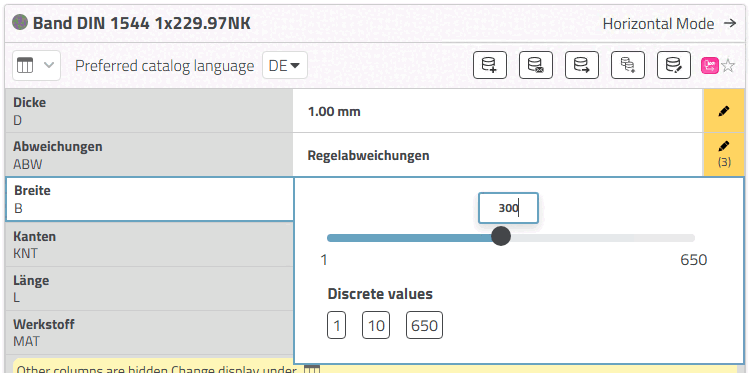Screen dimensions: 750x373
Task: Select the Werkstoff MAT row
Action: click(149, 333)
